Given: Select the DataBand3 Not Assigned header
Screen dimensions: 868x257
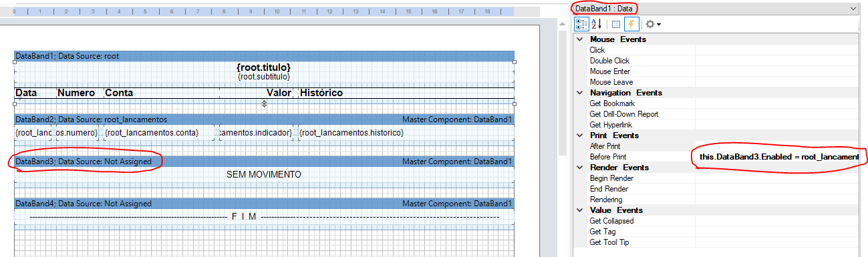Looking at the screenshot, I should pyautogui.click(x=265, y=162).
